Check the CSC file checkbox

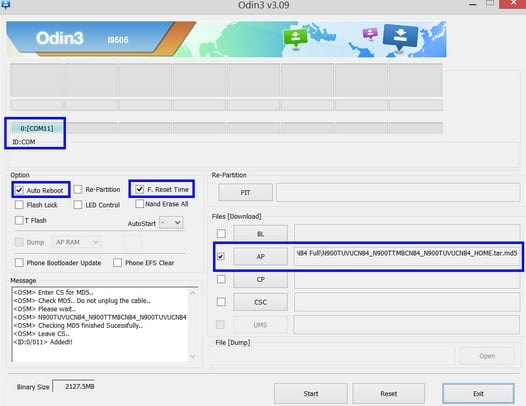pos(221,302)
